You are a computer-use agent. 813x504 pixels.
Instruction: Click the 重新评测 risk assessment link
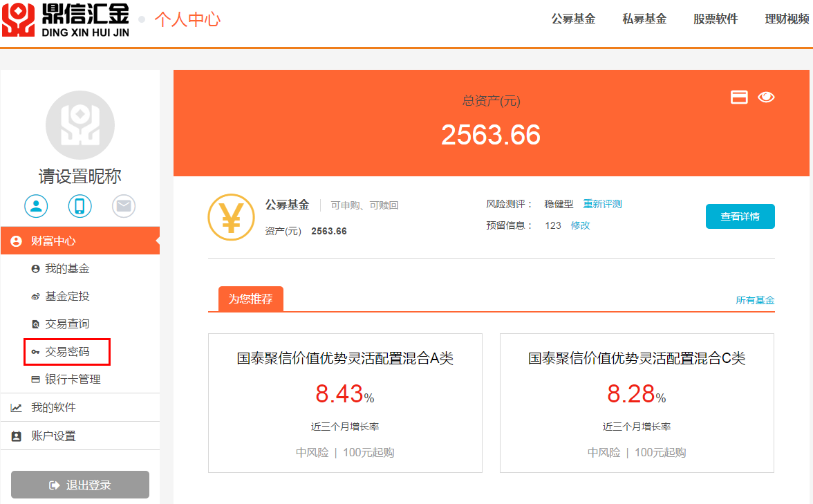tap(602, 204)
